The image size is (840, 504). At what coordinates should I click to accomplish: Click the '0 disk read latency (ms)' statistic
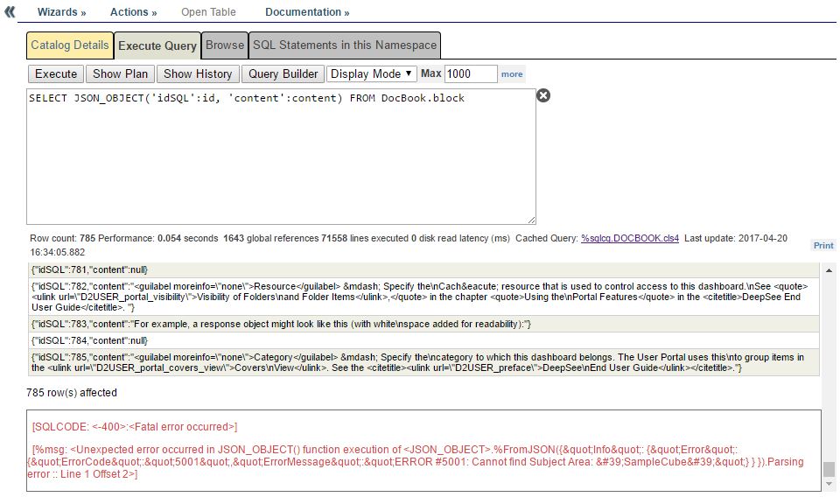tap(461, 238)
